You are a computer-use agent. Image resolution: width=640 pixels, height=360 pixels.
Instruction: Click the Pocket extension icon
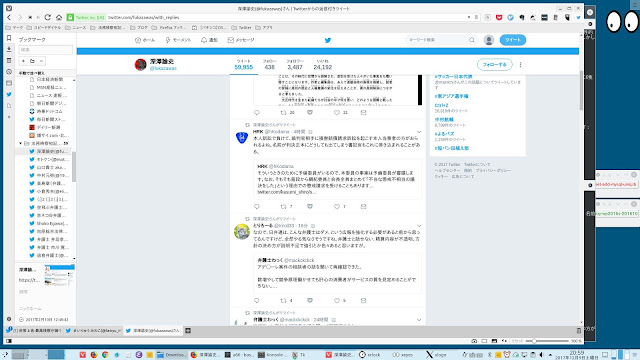point(499,18)
